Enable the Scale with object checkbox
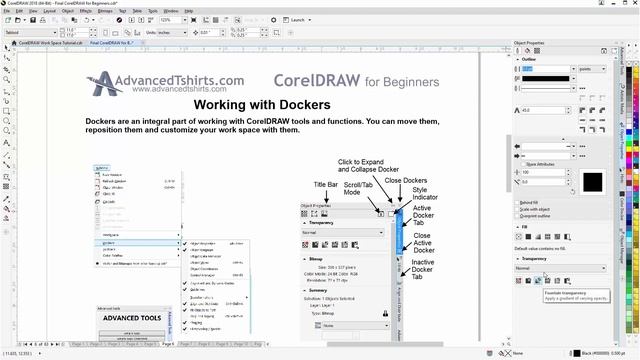The height and width of the screenshot is (360, 640). click(517, 209)
